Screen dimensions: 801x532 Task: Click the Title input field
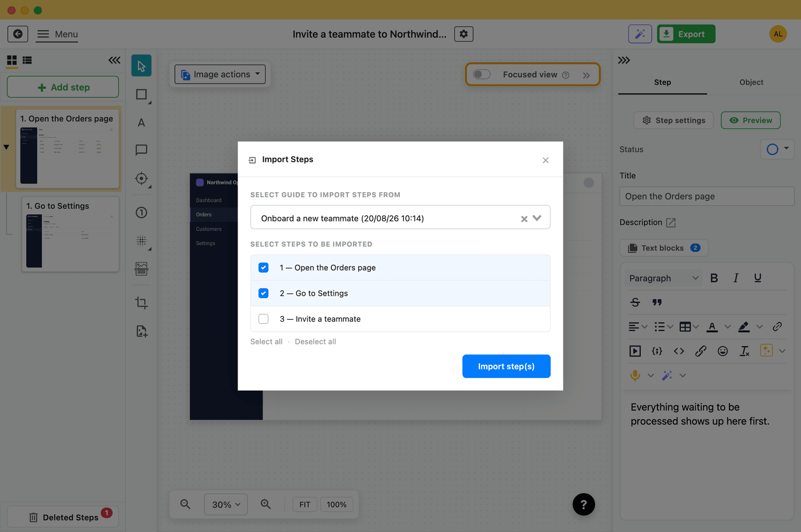coord(707,196)
